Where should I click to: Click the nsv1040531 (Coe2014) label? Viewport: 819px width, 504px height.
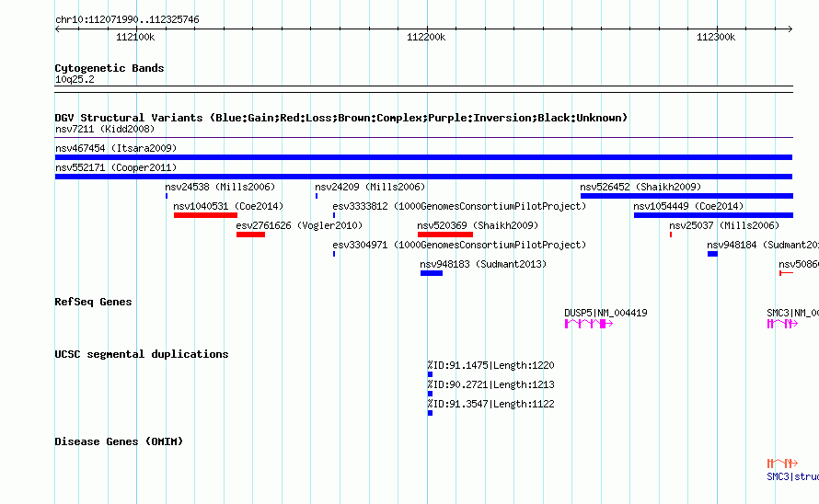pos(228,206)
